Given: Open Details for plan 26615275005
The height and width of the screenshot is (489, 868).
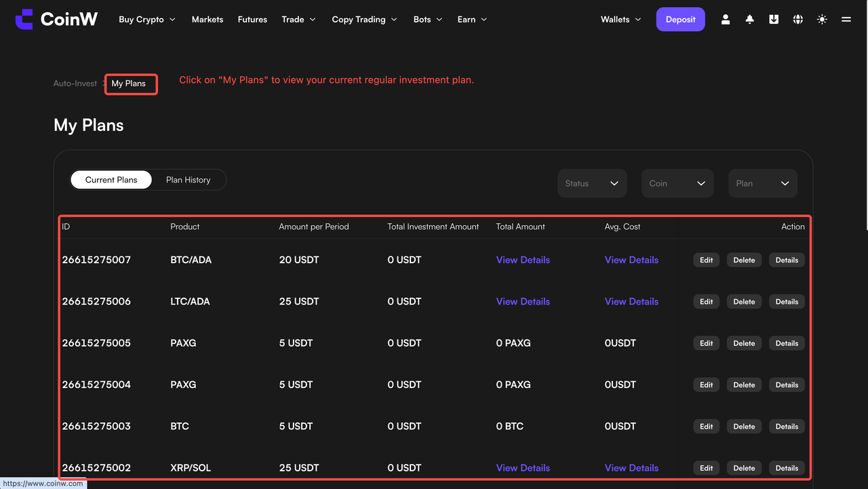Looking at the screenshot, I should (787, 343).
